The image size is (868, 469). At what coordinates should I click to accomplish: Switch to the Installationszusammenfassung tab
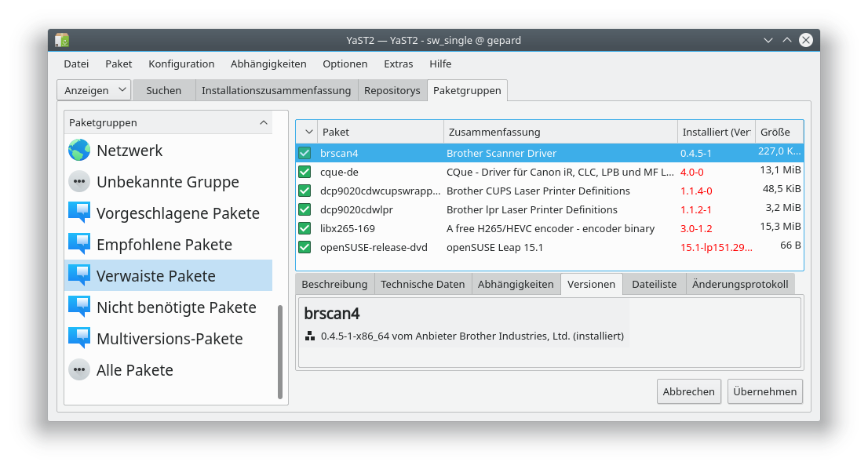[276, 90]
